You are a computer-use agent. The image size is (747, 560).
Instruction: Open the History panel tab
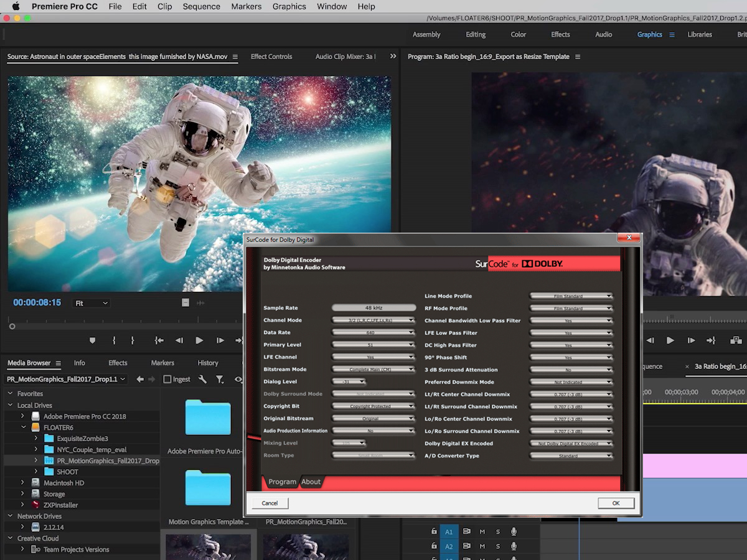click(208, 363)
